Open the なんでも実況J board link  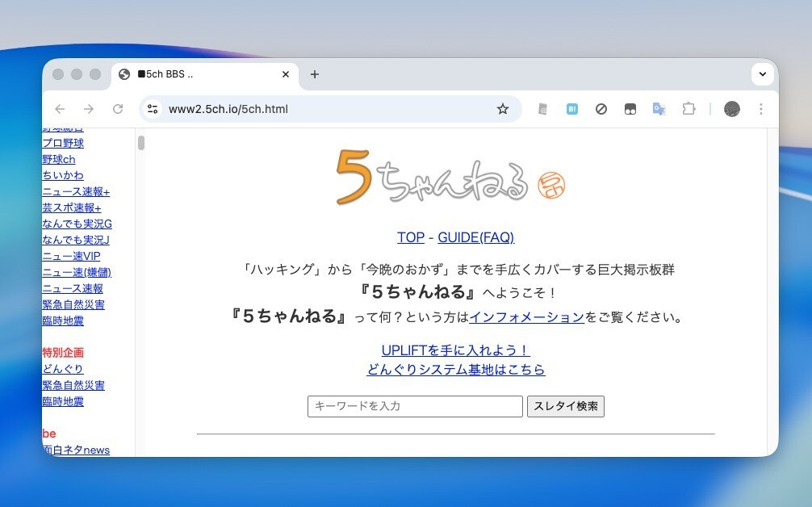click(76, 240)
